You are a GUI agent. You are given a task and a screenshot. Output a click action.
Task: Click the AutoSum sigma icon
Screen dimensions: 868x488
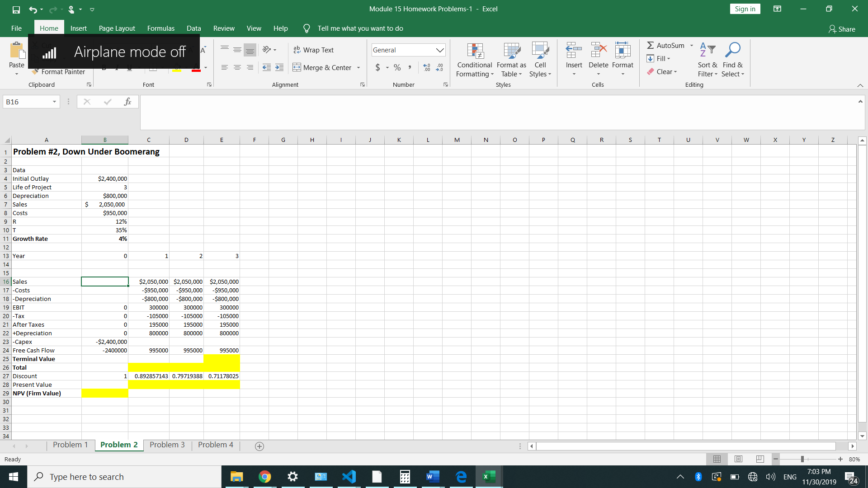point(650,45)
